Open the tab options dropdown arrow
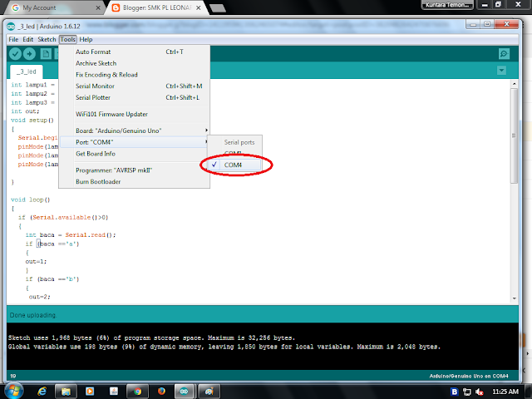 point(501,71)
